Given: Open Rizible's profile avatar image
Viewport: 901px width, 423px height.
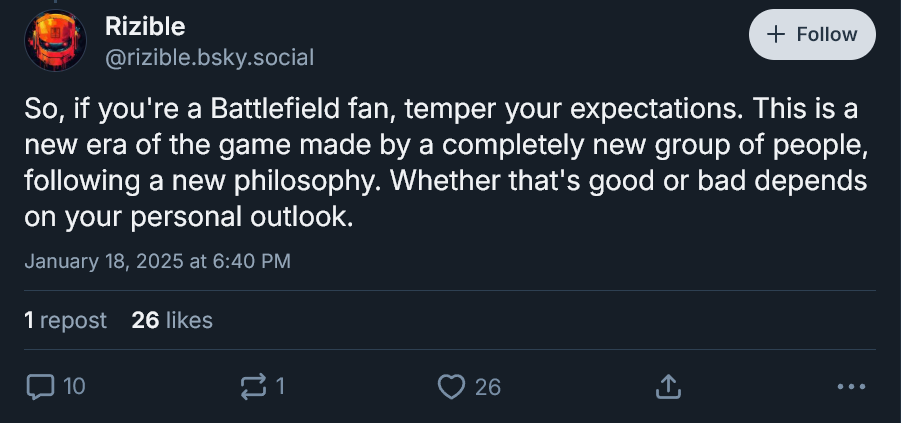Looking at the screenshot, I should click(54, 43).
